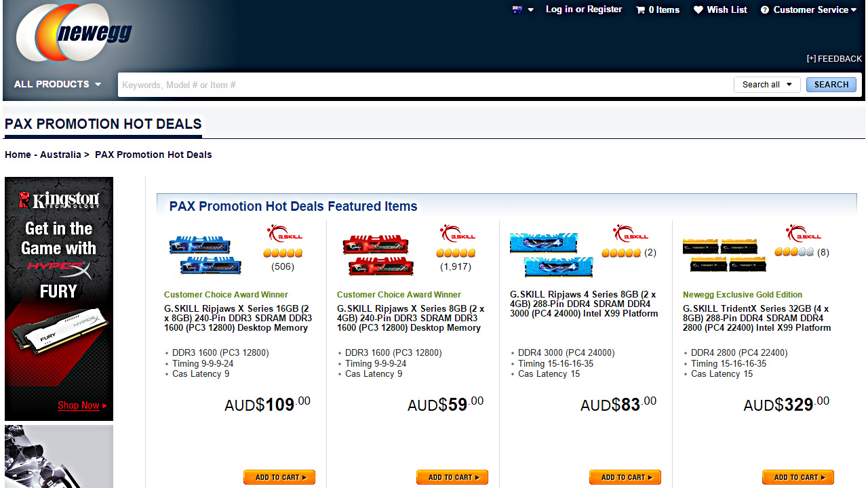This screenshot has height=488, width=868.
Task: View the blue Ripjaws X 16GB product image
Action: pos(205,255)
